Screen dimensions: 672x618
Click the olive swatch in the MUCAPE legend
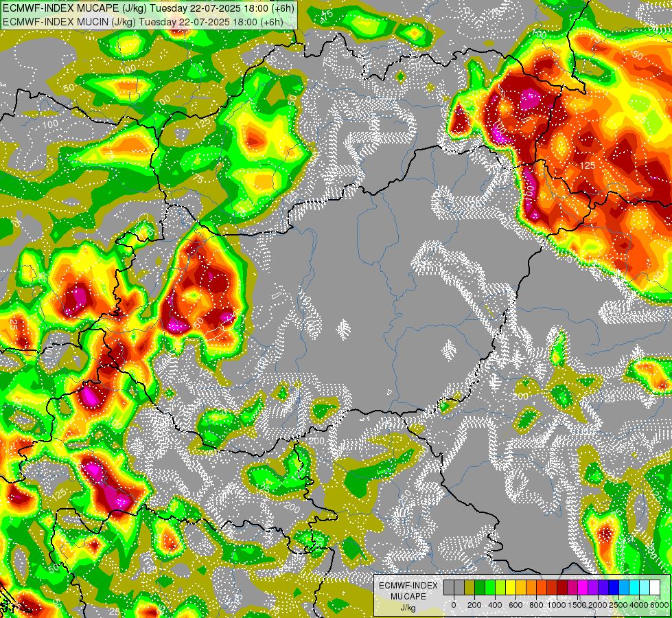coord(470,587)
